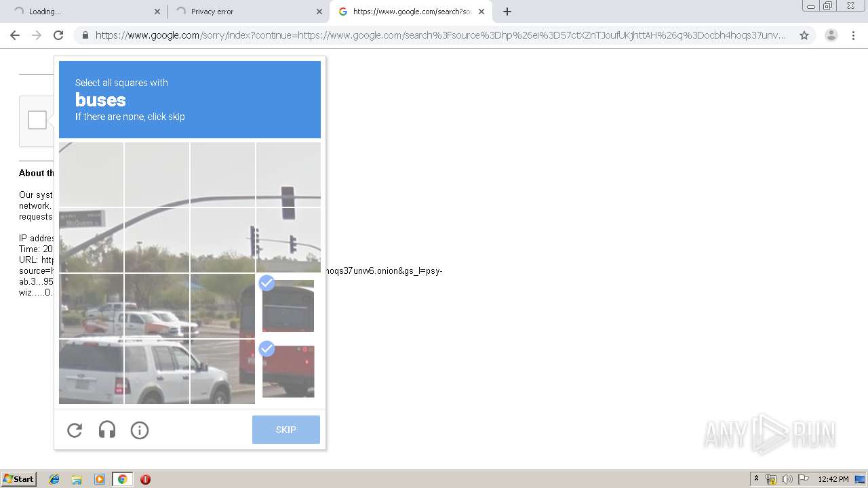Focus the address bar URL
The width and height of the screenshot is (868, 488).
click(x=441, y=35)
